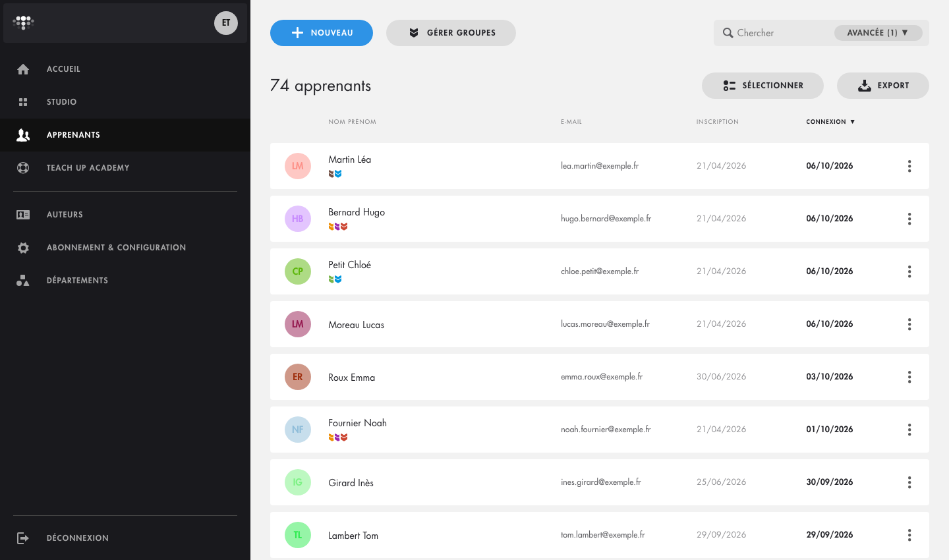Open the ET user profile avatar

[x=226, y=23]
